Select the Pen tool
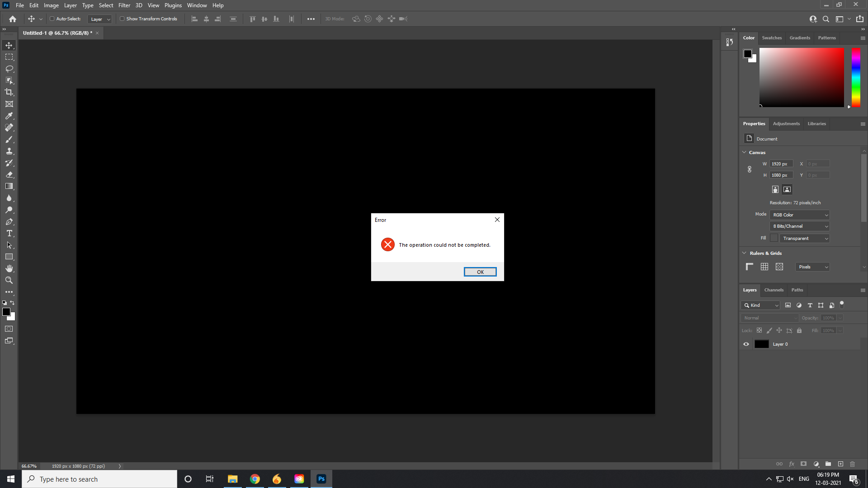The width and height of the screenshot is (868, 488). coord(9,221)
